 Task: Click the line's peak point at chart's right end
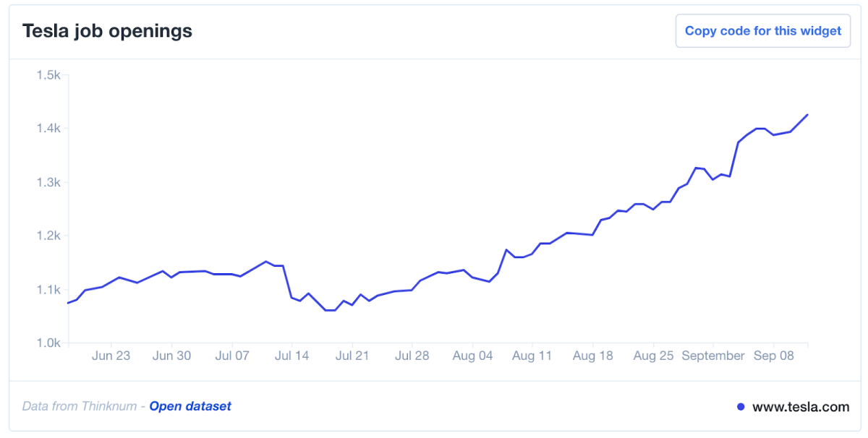(x=807, y=115)
